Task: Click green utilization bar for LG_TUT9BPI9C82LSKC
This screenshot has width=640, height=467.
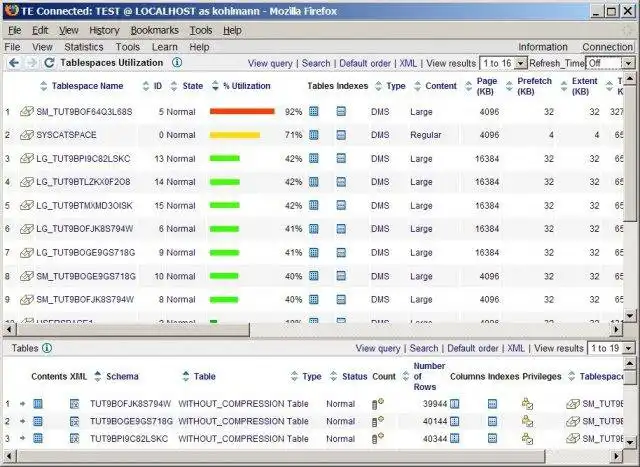Action: (x=224, y=158)
